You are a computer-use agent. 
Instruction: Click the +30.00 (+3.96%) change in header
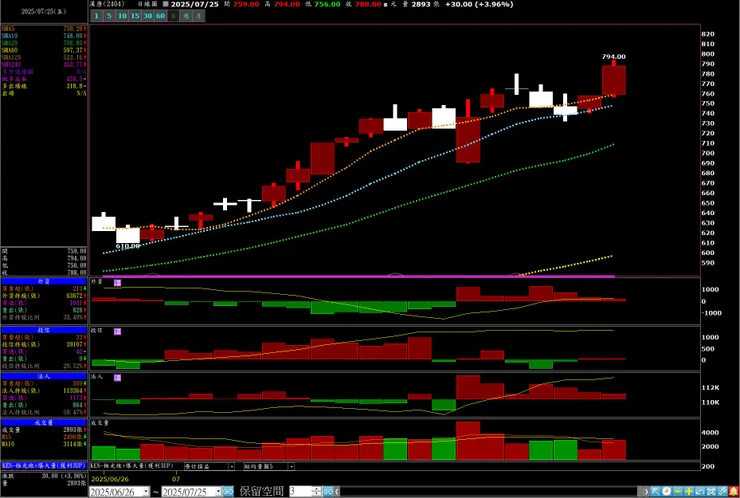click(x=479, y=4)
